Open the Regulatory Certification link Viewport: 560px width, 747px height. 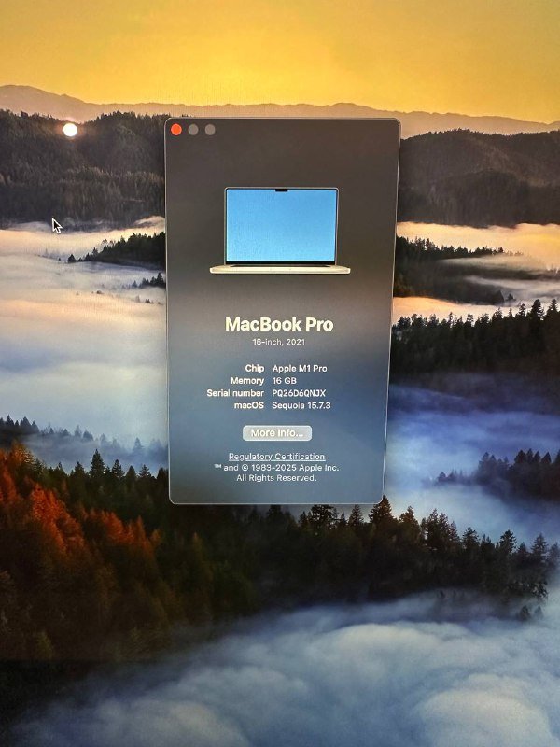pyautogui.click(x=276, y=457)
